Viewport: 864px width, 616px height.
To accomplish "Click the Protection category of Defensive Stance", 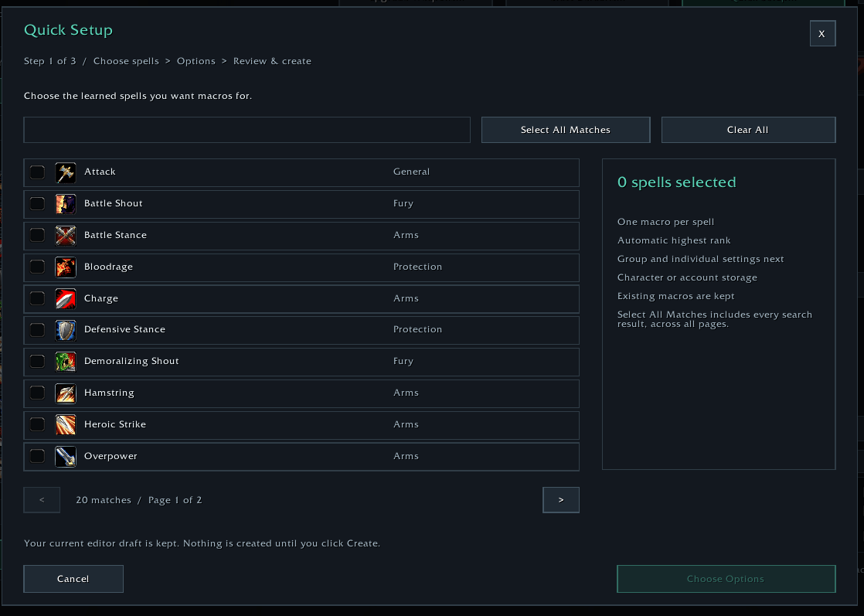I will pos(417,329).
